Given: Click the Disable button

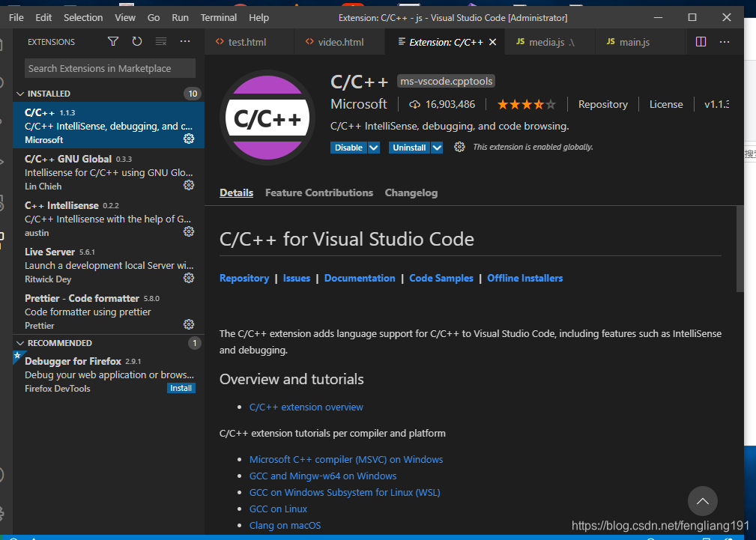Looking at the screenshot, I should [x=348, y=148].
